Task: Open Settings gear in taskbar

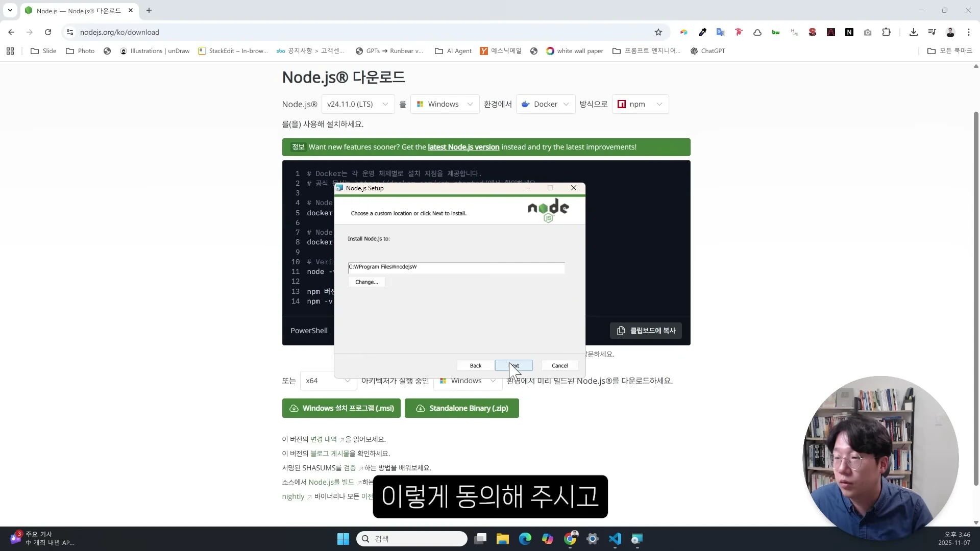Action: (x=592, y=539)
